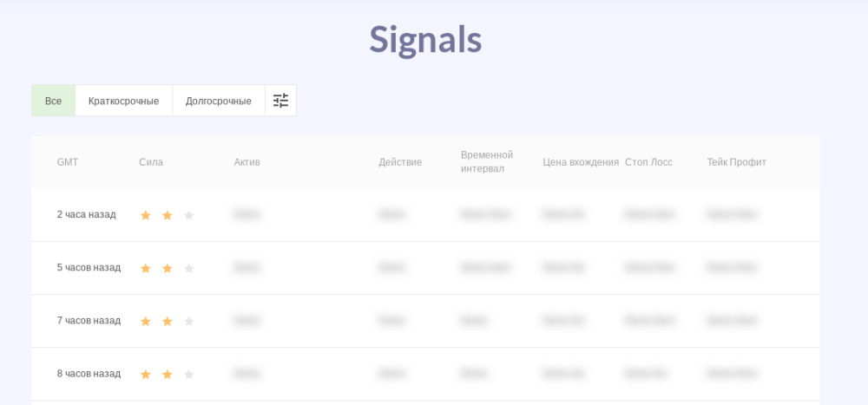868x405 pixels.
Task: Select the "Все" tab
Action: coord(54,101)
